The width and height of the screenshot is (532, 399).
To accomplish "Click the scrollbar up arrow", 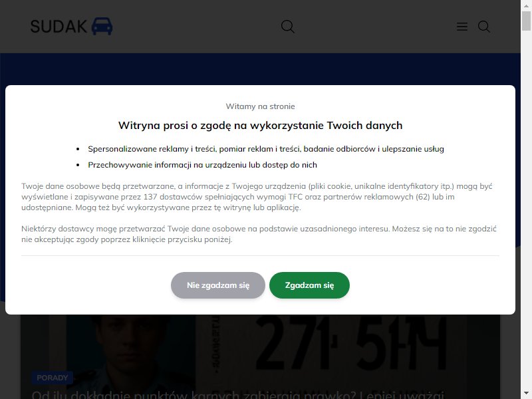I will point(526,5).
